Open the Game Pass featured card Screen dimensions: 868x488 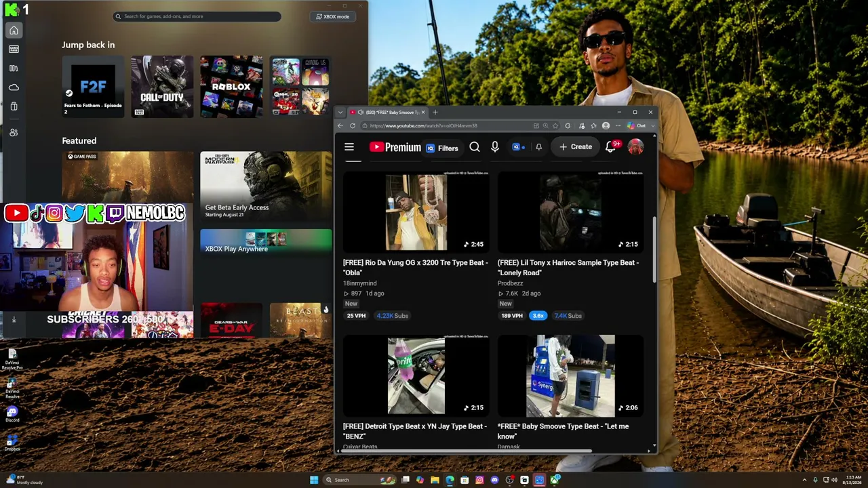tap(127, 178)
